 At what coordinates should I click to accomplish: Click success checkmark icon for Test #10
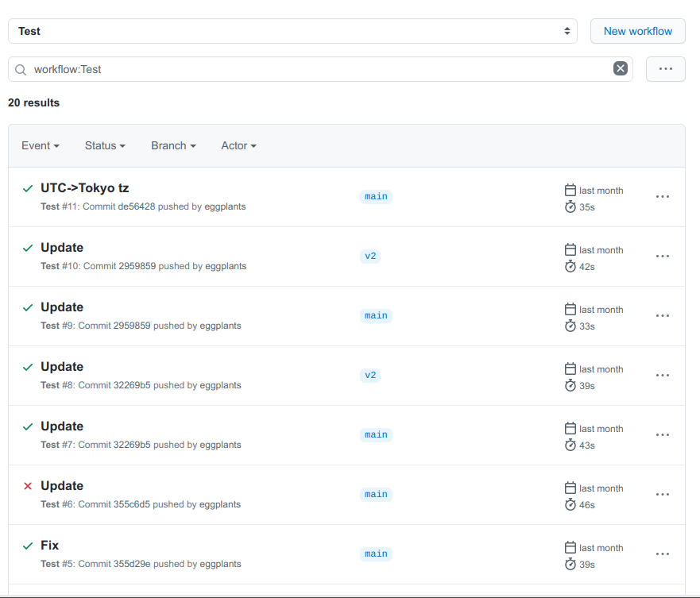click(x=28, y=248)
